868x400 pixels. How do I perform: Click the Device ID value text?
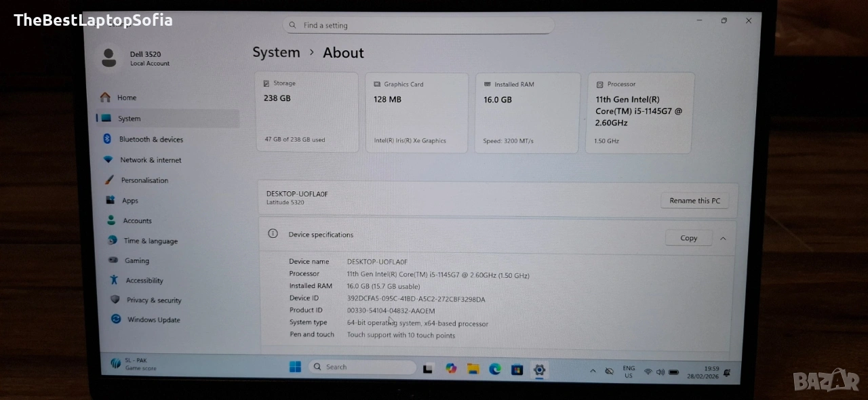pyautogui.click(x=416, y=299)
